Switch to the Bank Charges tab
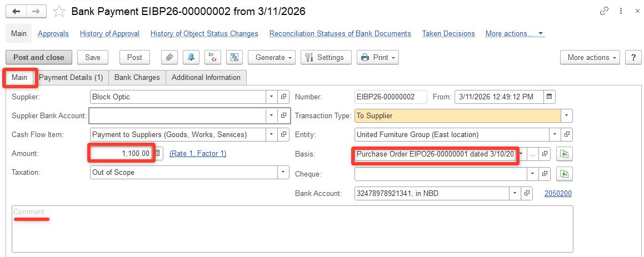The width and height of the screenshot is (644, 257). coord(137,78)
